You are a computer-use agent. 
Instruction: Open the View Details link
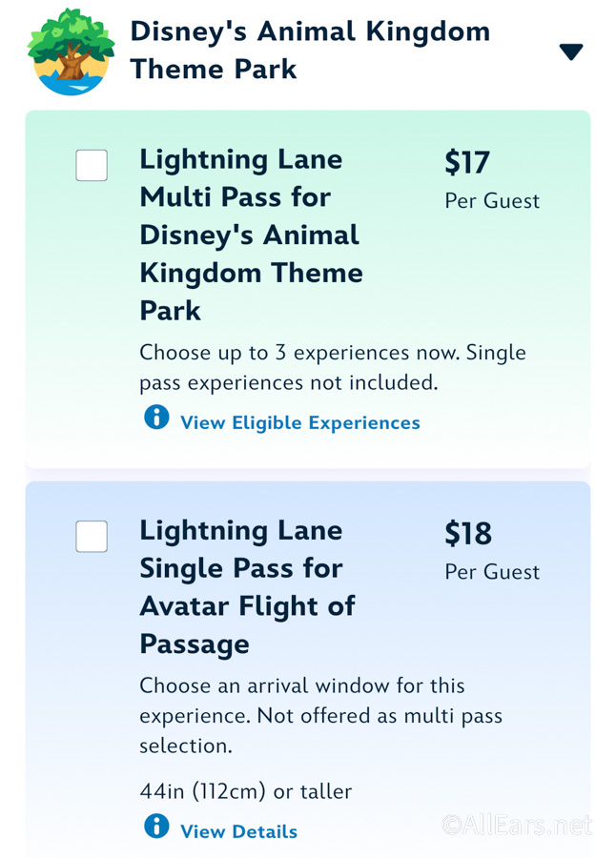[x=238, y=831]
